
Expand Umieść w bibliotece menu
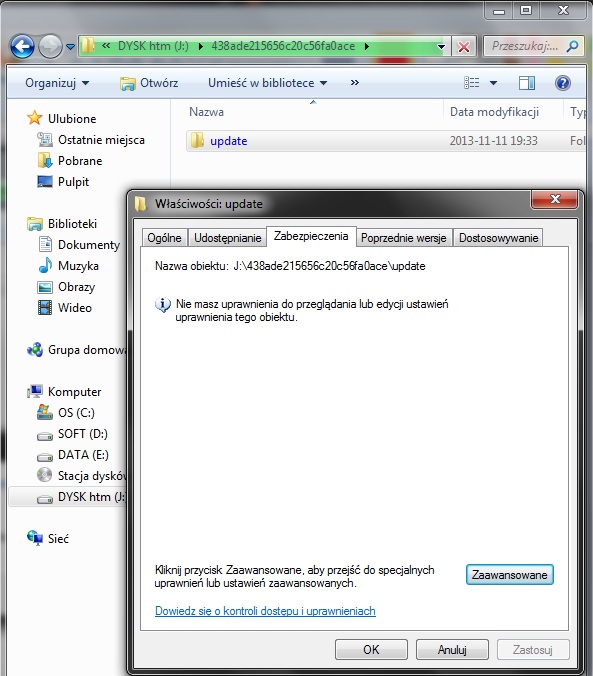267,83
